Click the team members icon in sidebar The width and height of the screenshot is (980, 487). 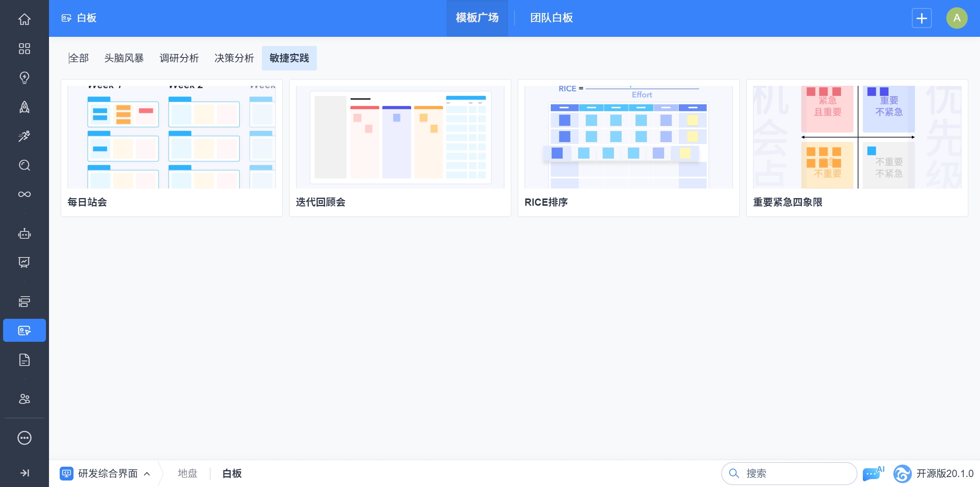point(24,399)
